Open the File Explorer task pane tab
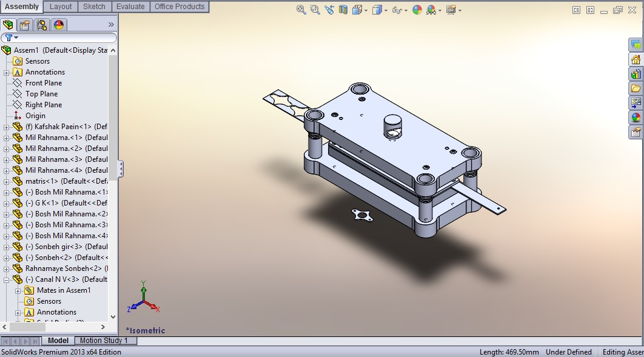Screen dimensions: 644x357 636,88
